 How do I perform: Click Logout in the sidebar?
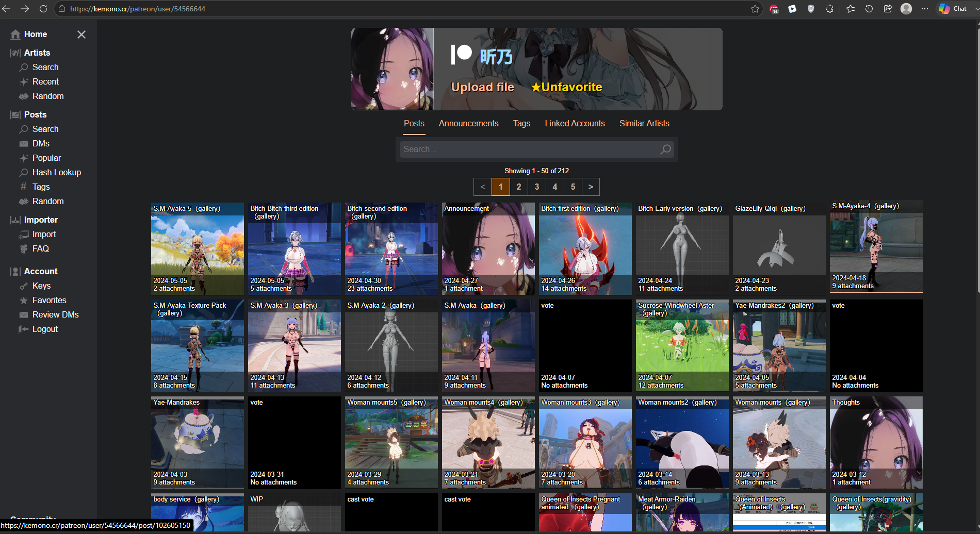[45, 329]
